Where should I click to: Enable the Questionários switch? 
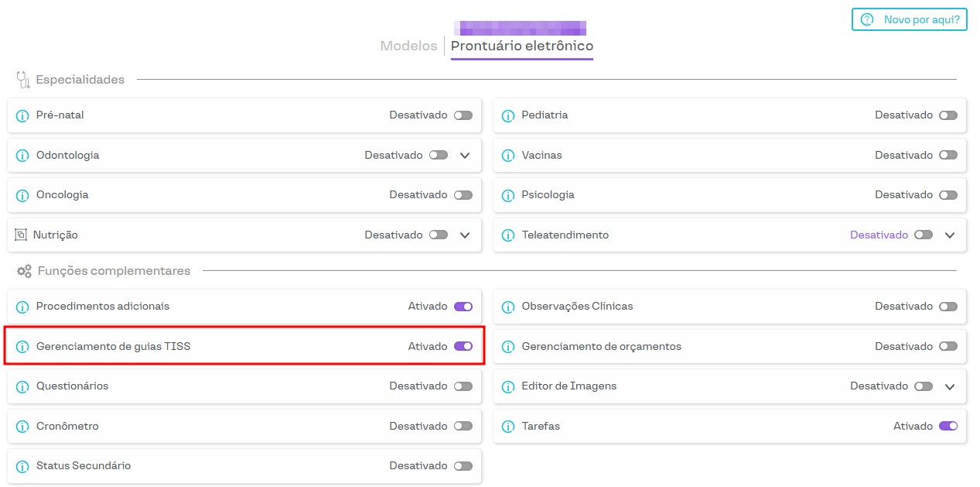tap(463, 386)
